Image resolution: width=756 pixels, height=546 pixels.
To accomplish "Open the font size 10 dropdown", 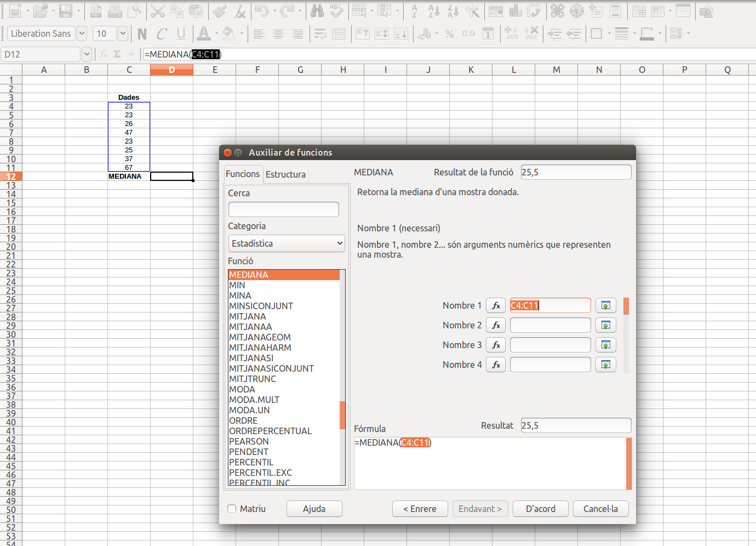I will (x=123, y=34).
